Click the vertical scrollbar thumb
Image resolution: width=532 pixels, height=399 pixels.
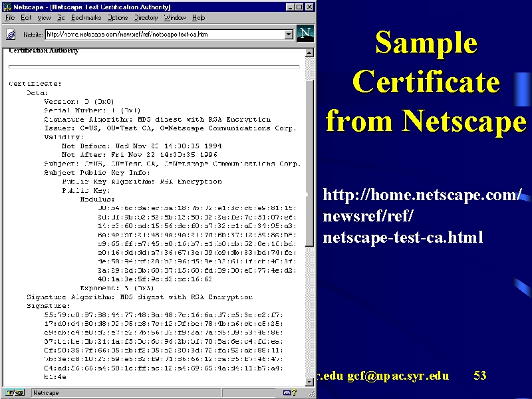click(x=309, y=163)
